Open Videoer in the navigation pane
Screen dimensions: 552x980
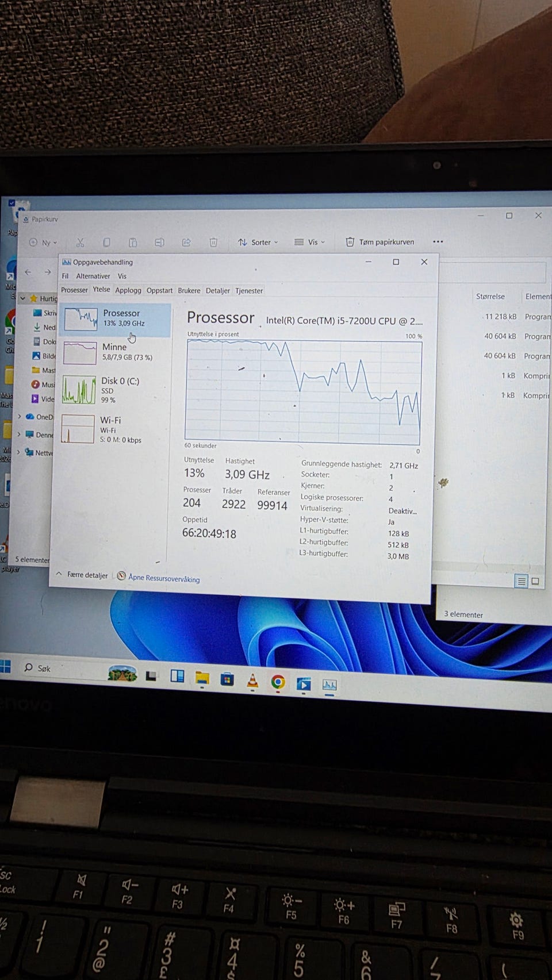(44, 399)
